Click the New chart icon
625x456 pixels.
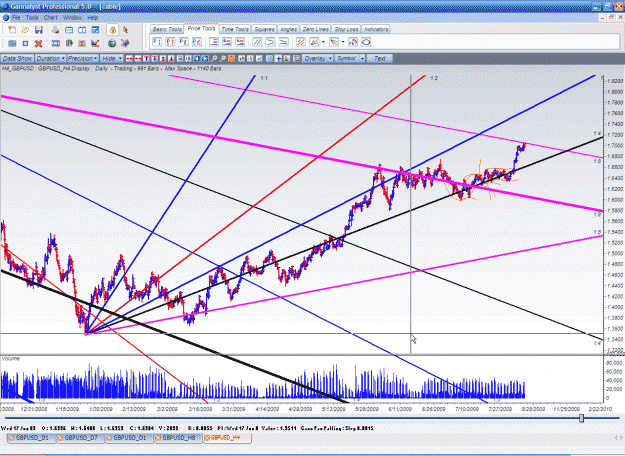click(12, 30)
